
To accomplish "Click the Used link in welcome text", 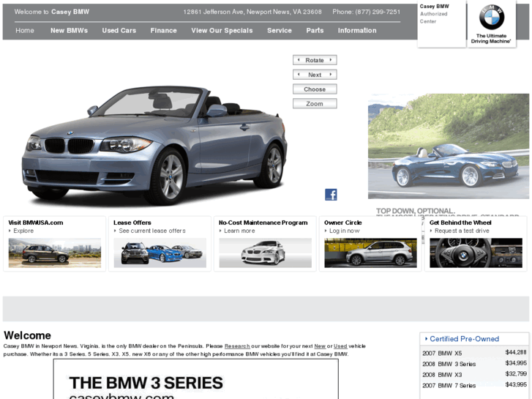I will point(340,346).
